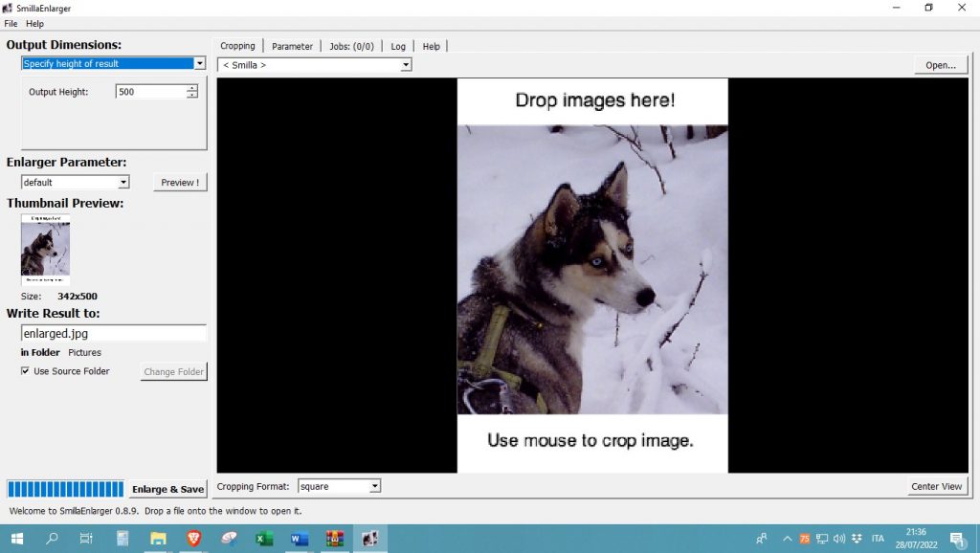The width and height of the screenshot is (980, 553).
Task: Open the File menu
Action: 11,24
